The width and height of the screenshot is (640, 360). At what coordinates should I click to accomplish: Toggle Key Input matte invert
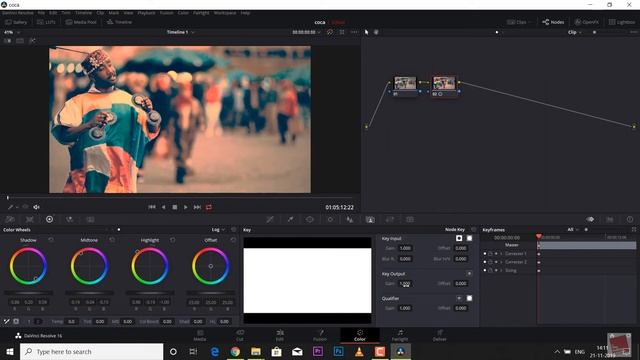(x=459, y=238)
